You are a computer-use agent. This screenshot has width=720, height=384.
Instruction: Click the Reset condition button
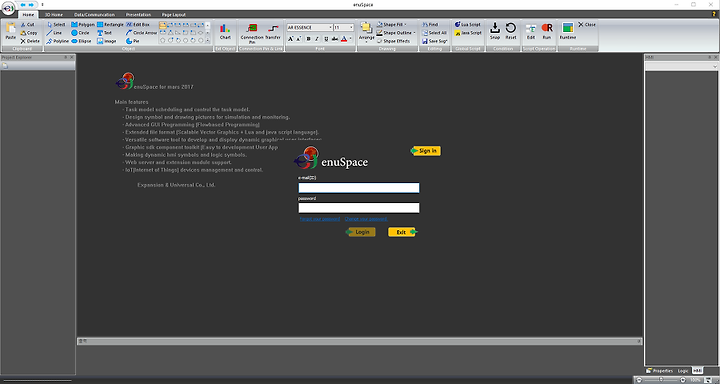click(511, 31)
